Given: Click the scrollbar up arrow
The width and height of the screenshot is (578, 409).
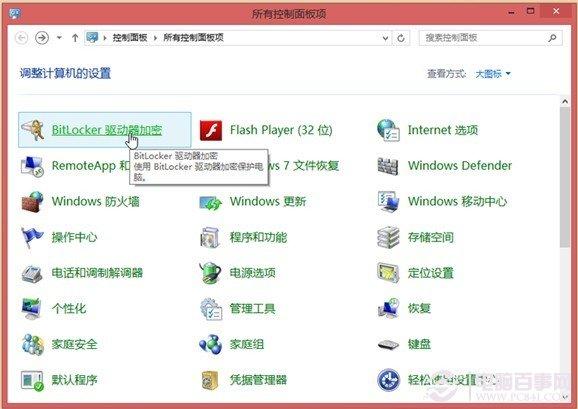Looking at the screenshot, I should (565, 101).
